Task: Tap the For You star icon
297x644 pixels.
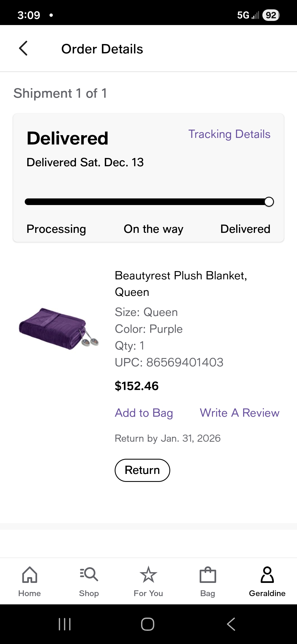Action: [x=148, y=575]
